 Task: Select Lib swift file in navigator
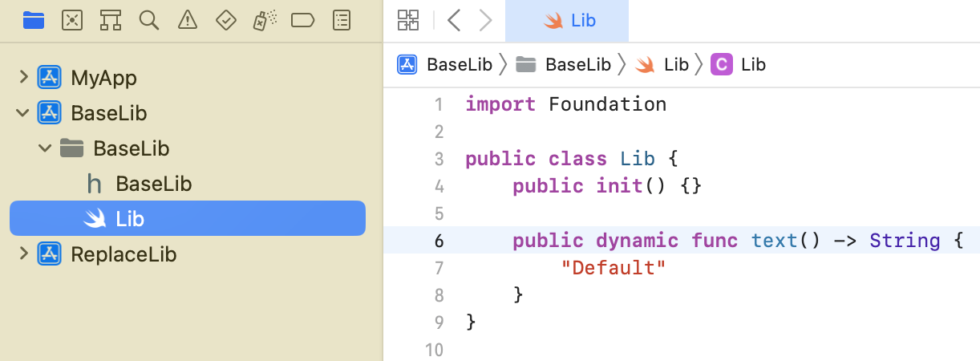click(x=188, y=218)
